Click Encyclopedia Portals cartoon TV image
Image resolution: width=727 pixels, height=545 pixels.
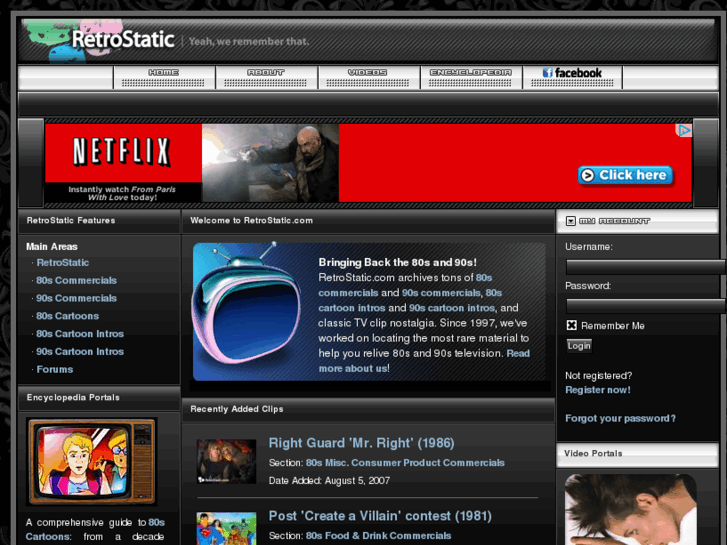92,462
